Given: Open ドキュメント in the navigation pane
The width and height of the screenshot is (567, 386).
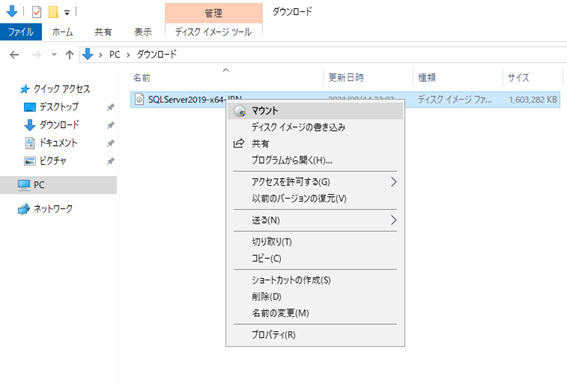Looking at the screenshot, I should [x=58, y=143].
